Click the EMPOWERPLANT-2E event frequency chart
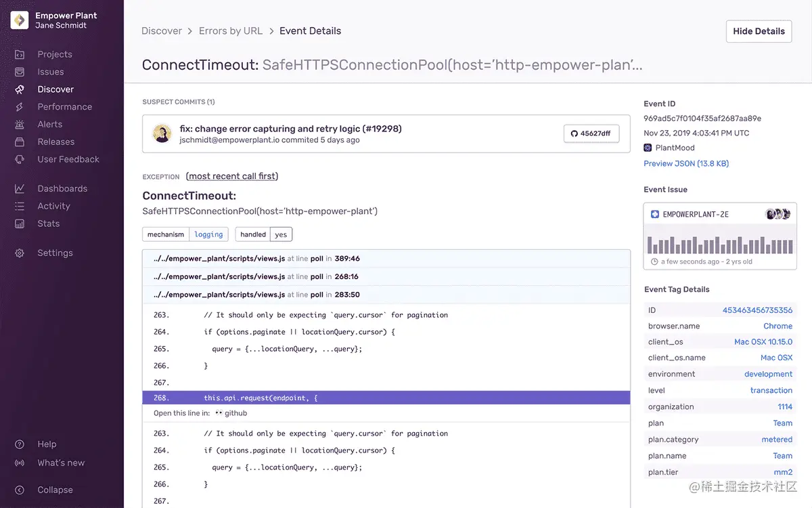Viewport: 812px width, 508px height. point(719,244)
